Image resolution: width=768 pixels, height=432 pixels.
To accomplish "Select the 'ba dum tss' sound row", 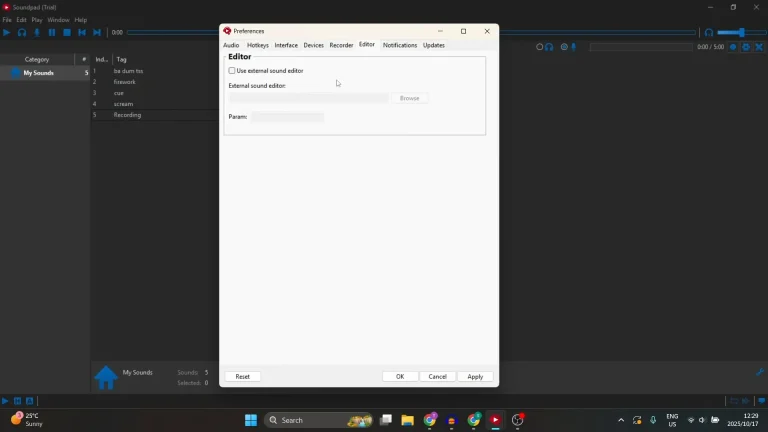I will click(155, 71).
